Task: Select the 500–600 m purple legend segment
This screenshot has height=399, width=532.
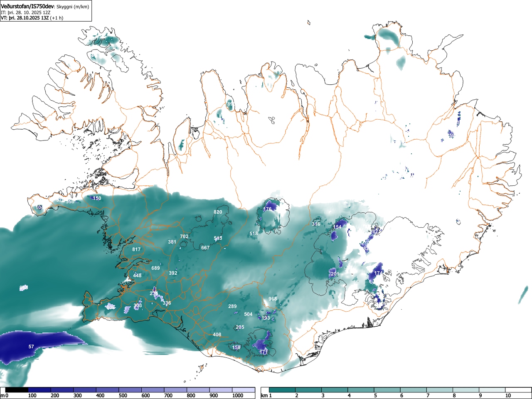Action: (x=130, y=390)
